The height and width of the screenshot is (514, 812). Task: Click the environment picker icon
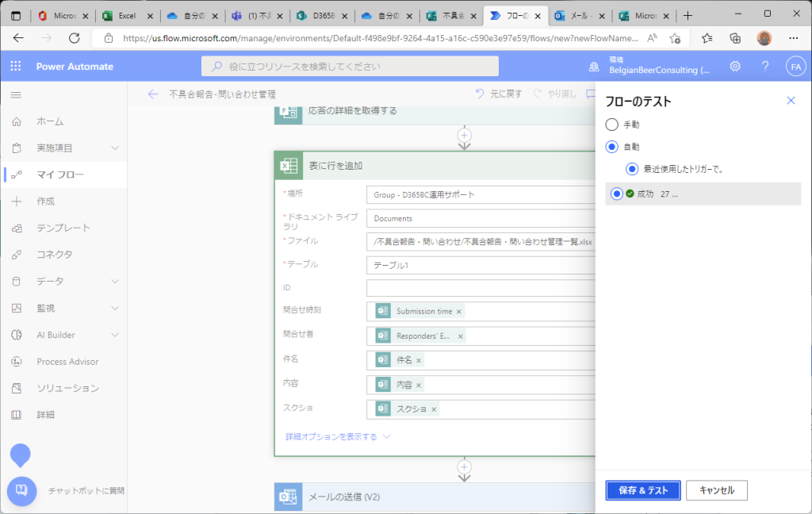pos(594,67)
